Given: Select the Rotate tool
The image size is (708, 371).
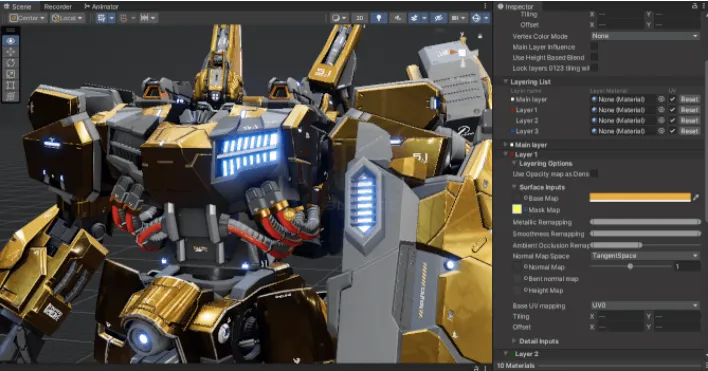Looking at the screenshot, I should [11, 63].
